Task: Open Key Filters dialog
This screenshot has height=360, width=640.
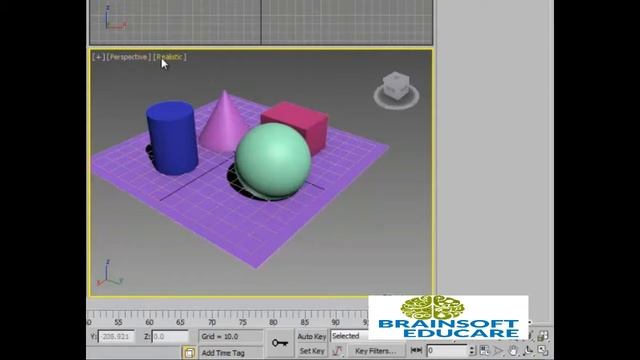Action: (375, 351)
